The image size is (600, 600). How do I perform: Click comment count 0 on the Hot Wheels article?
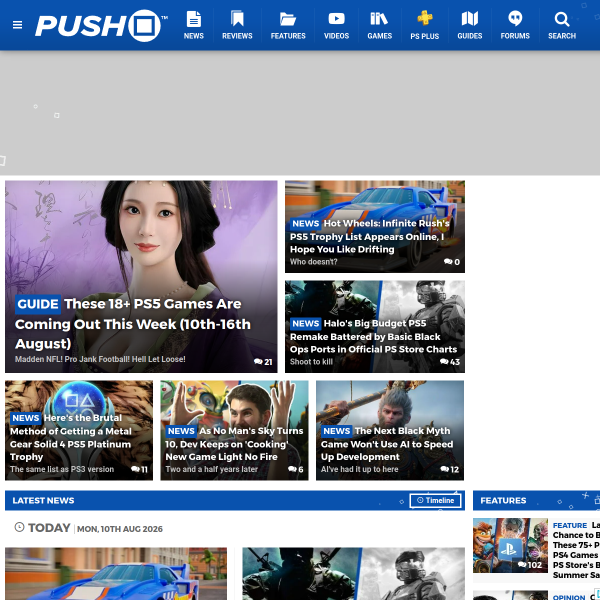[x=452, y=262]
